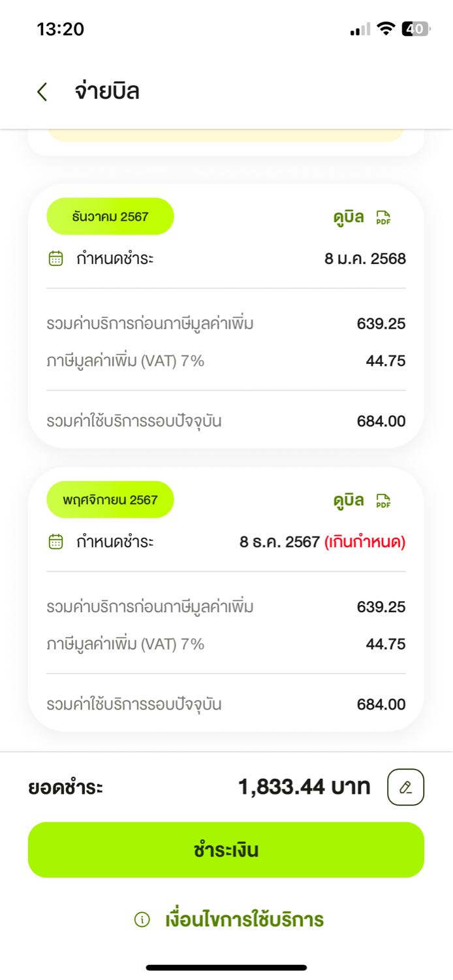Viewport: 453px width, 980px height.
Task: Tap the calendar icon in the ธันวาคม 2567 card
Action: coord(56,259)
